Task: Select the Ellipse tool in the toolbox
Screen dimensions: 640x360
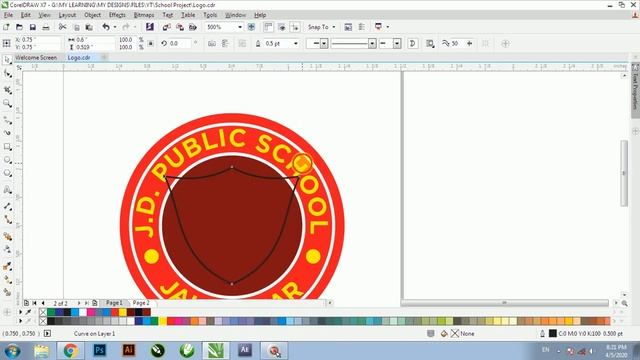Action: click(x=7, y=160)
